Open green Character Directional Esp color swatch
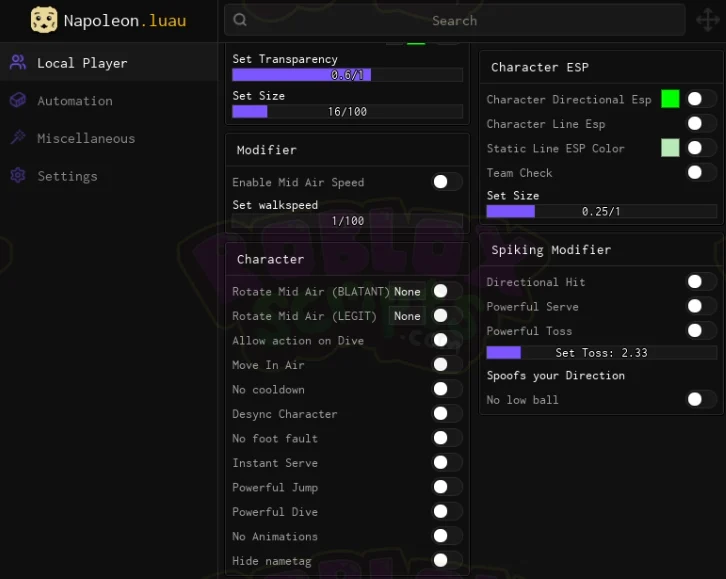 tap(670, 99)
